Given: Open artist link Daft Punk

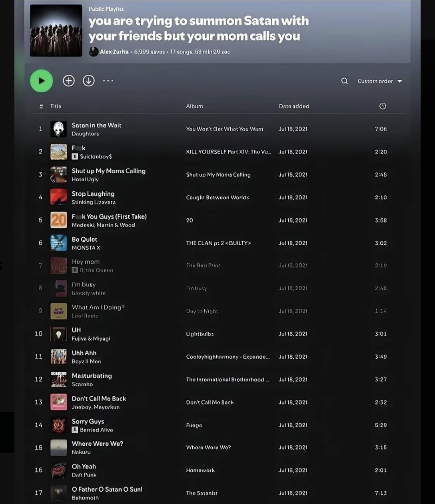Looking at the screenshot, I should point(84,475).
